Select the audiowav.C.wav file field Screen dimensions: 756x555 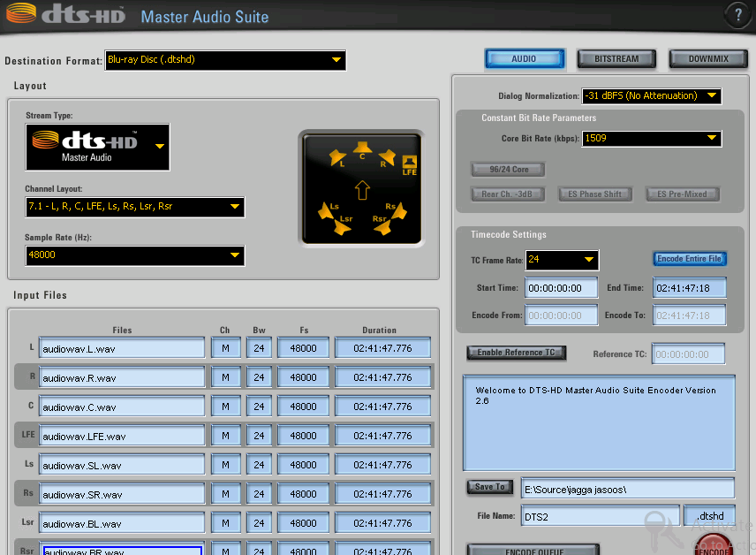[123, 407]
